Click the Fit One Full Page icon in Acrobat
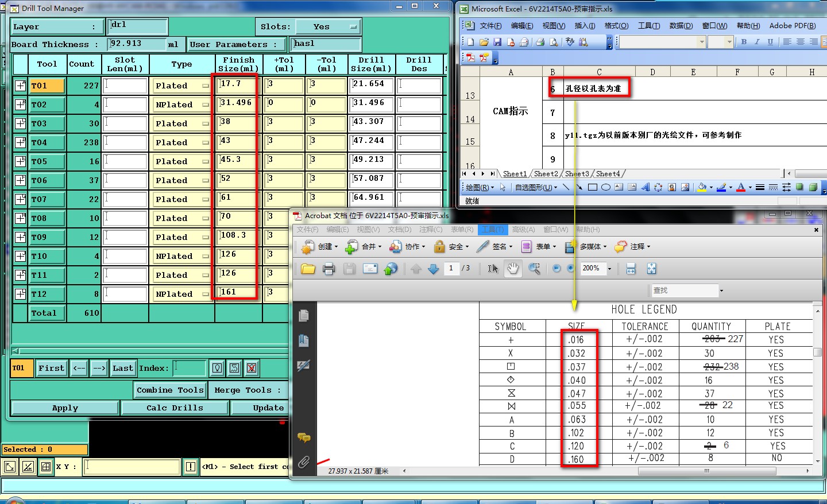Screen dimensions: 827x504 pos(651,269)
